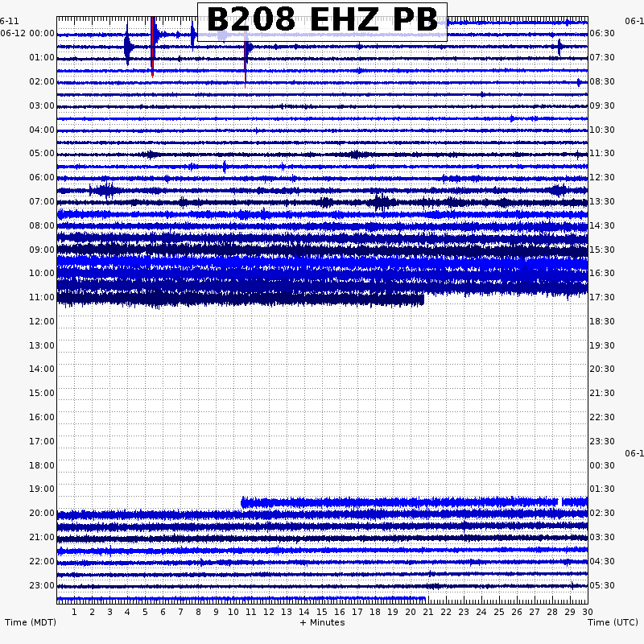Click the seismic event burst near minute 4
The height and width of the screenshot is (644, 644).
coord(128,46)
